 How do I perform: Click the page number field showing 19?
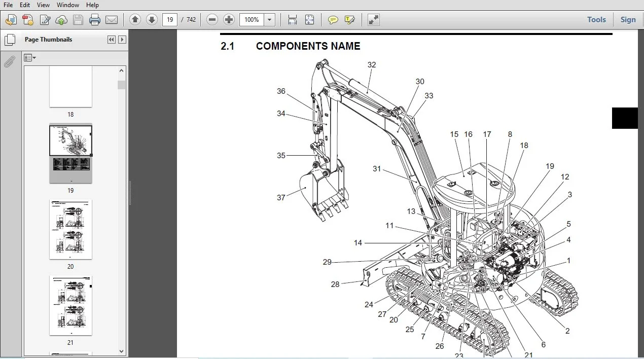(169, 20)
